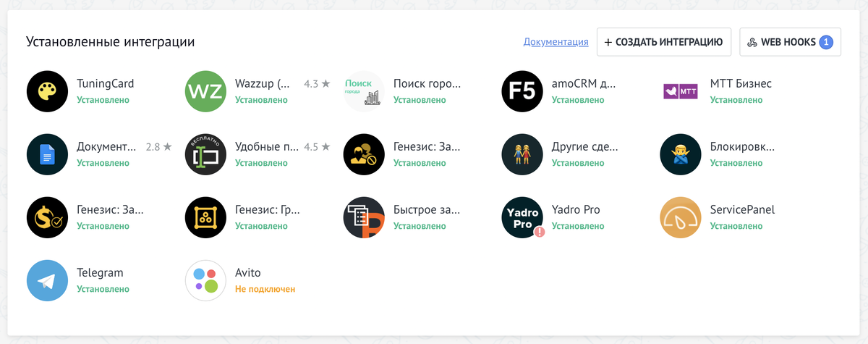Click the Telegram name text
The image size is (868, 344).
[x=100, y=273]
